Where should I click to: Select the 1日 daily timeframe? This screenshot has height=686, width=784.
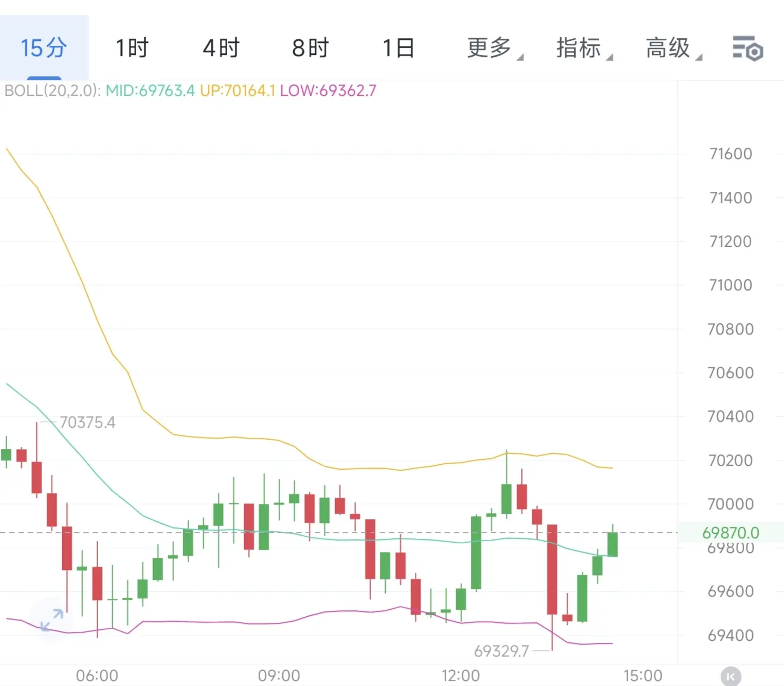399,48
